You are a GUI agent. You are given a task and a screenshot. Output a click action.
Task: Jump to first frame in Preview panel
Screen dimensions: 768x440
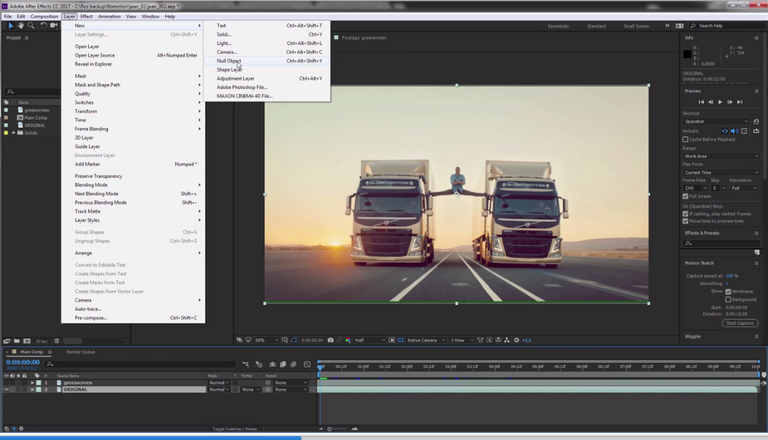[x=701, y=102]
